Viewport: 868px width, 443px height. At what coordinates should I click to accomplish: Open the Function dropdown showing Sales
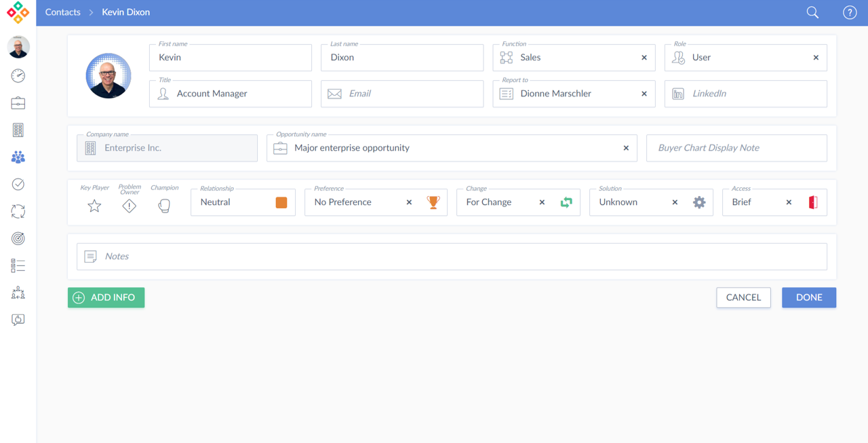click(570, 58)
